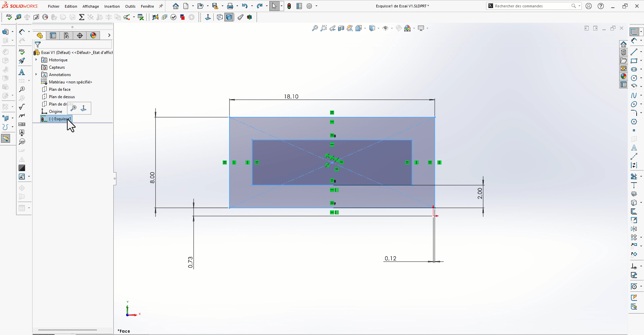
Task: Open the Fichier menu
Action: pyautogui.click(x=54, y=6)
